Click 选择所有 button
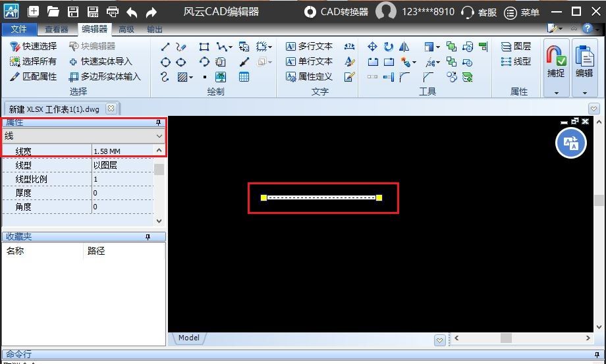The width and height of the screenshot is (606, 364). pyautogui.click(x=33, y=61)
